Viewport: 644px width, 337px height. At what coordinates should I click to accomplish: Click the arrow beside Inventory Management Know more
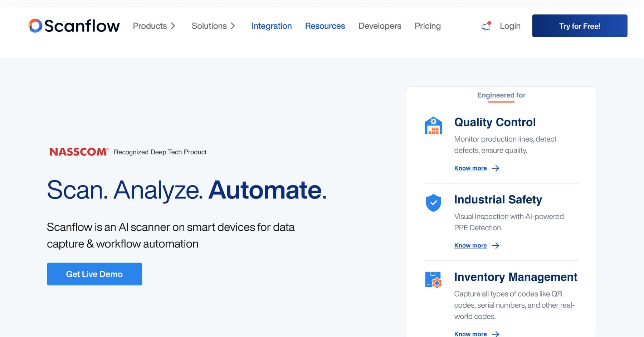(x=496, y=334)
